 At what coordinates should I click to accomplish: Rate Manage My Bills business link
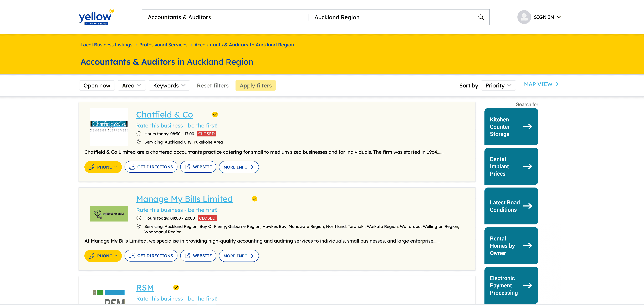coord(177,210)
